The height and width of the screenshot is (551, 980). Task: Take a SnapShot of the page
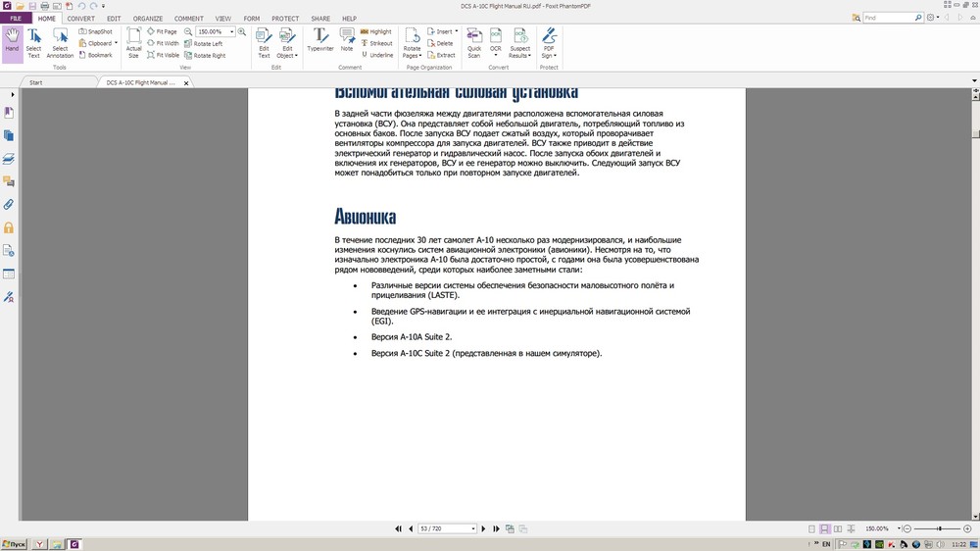[x=96, y=31]
